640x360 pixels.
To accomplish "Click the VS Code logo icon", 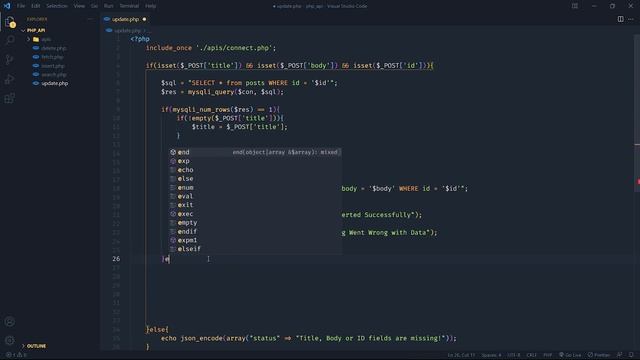I will [7, 6].
